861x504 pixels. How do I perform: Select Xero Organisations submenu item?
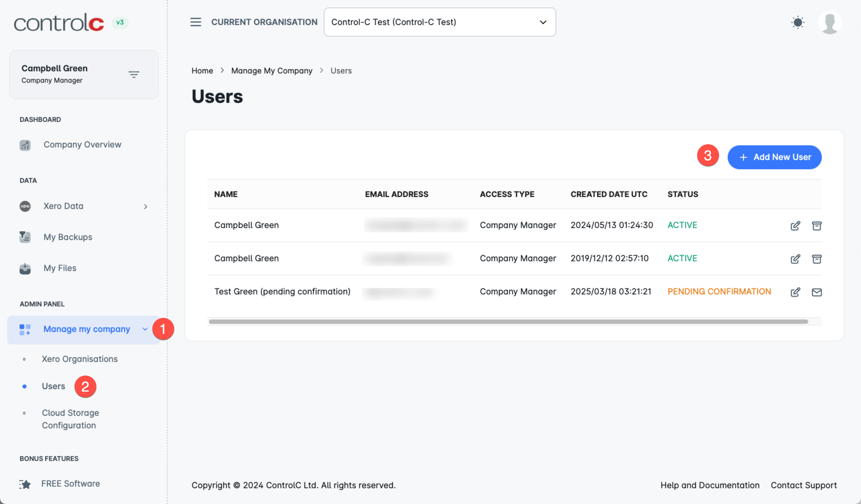point(80,359)
